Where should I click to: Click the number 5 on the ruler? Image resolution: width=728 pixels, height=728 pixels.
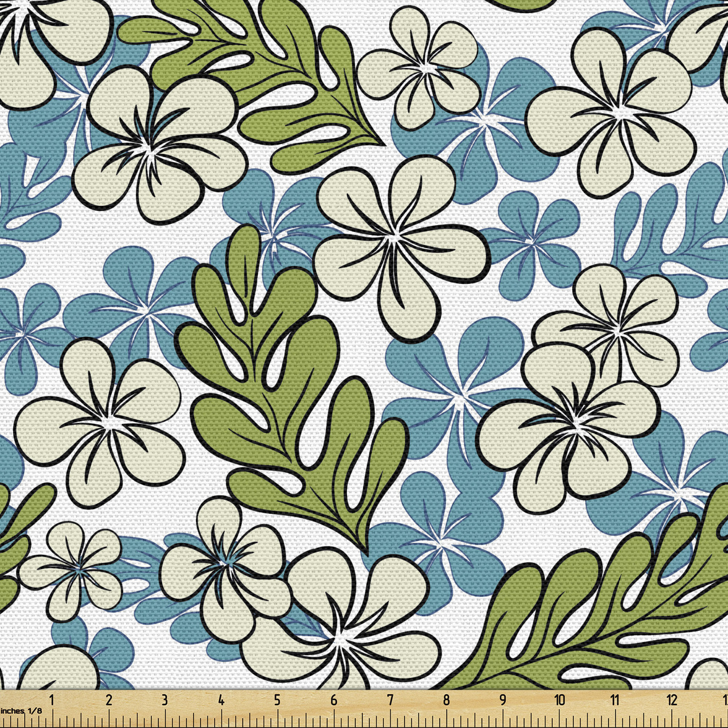277,700
